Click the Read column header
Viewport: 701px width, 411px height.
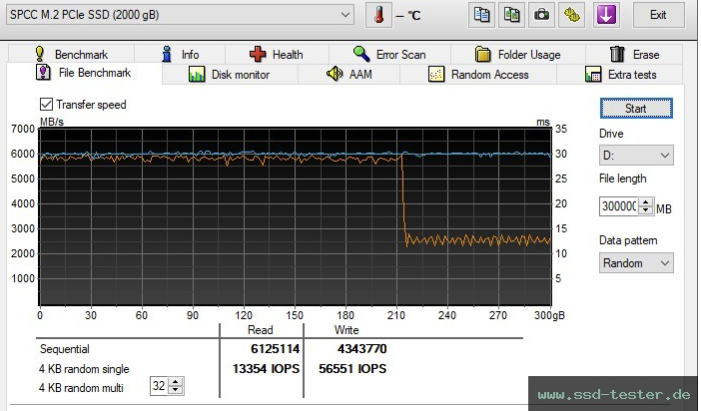click(260, 330)
